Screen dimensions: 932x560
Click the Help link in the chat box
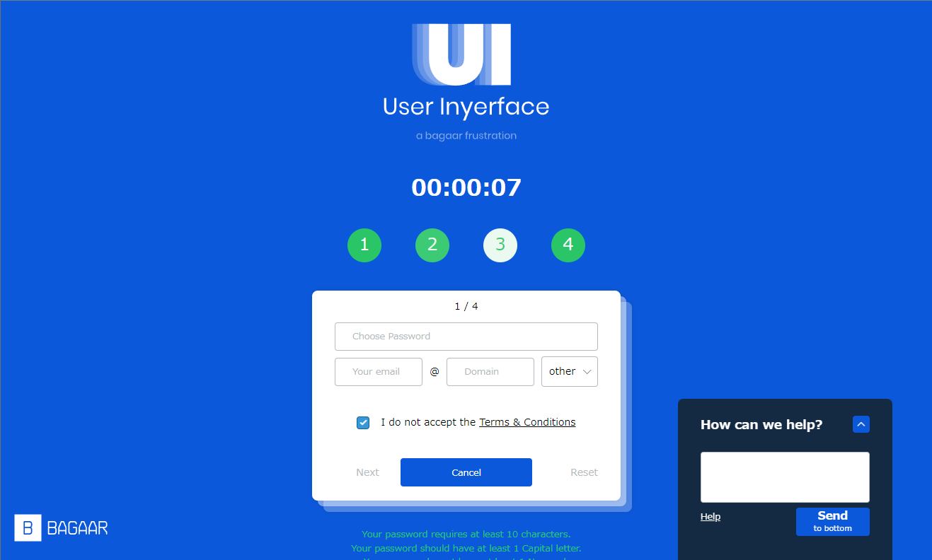pyautogui.click(x=710, y=517)
